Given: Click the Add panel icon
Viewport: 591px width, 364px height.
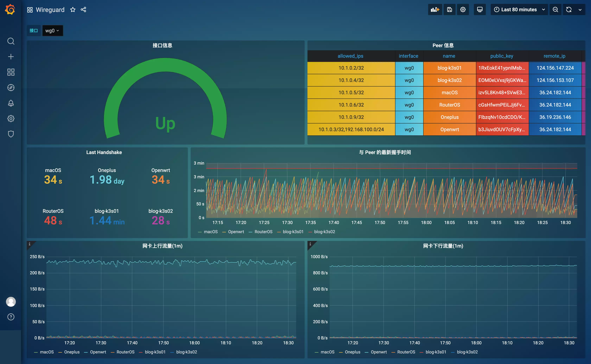Looking at the screenshot, I should click(x=435, y=10).
